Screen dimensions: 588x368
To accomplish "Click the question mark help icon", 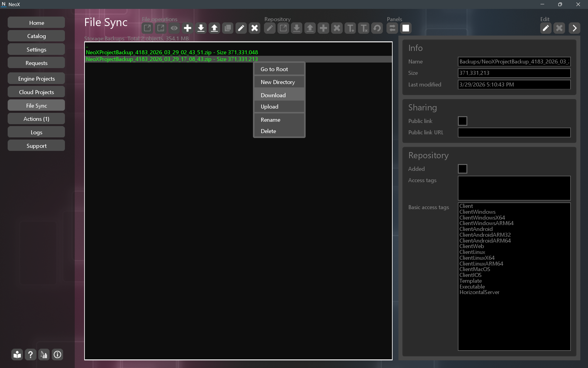I will [x=30, y=355].
